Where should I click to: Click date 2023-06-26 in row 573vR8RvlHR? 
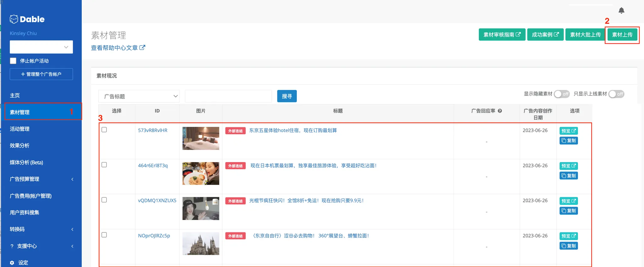[535, 130]
